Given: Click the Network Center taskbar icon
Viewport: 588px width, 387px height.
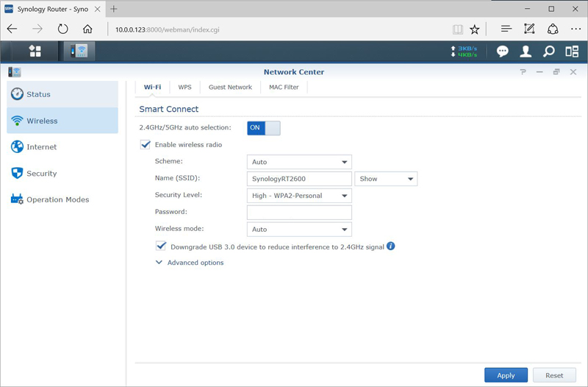Looking at the screenshot, I should 79,51.
